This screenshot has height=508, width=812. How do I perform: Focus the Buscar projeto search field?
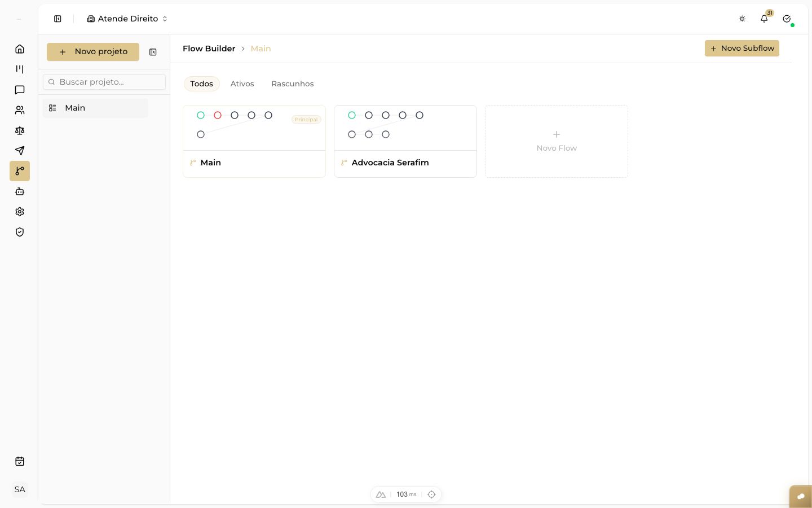(x=104, y=82)
